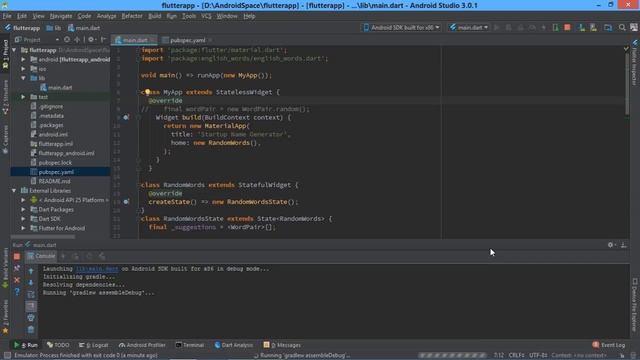The width and height of the screenshot is (640, 360).
Task: Click the tool window toggle icon in status bar
Action: [x=7, y=356]
